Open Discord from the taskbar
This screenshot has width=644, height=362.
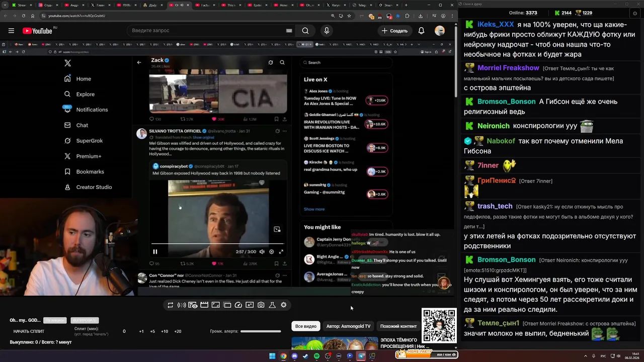(294, 356)
